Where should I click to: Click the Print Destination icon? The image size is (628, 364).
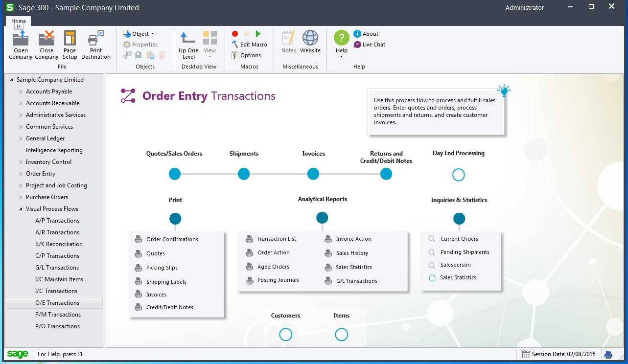(x=96, y=38)
